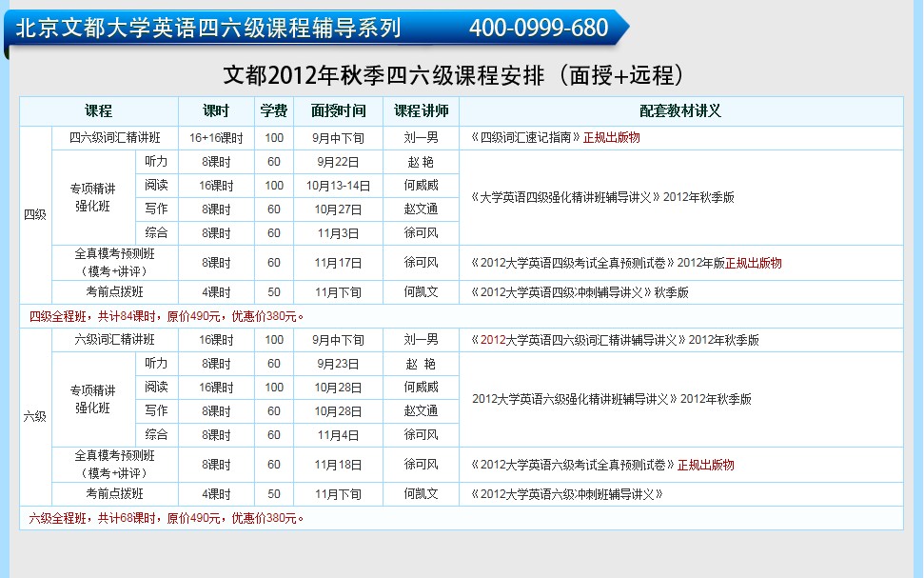
Task: Click date cell 11月17日
Action: (x=338, y=263)
